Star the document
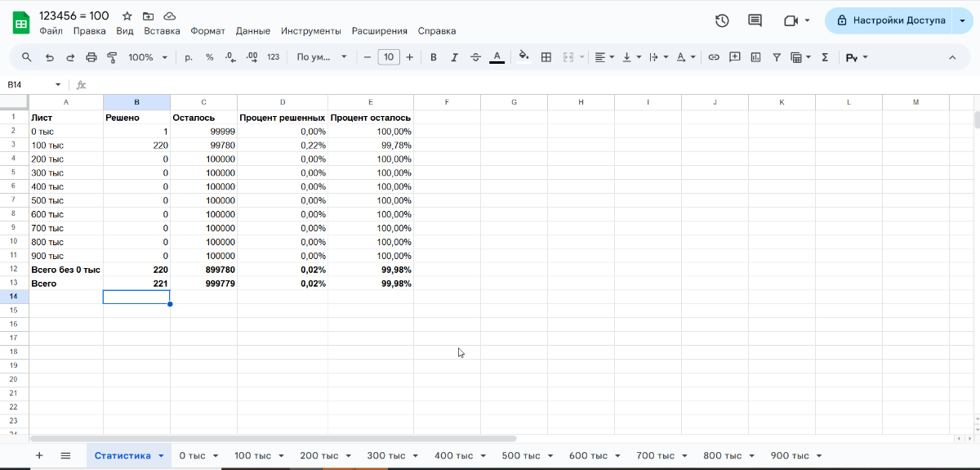Viewport: 980px width, 470px height. (127, 16)
